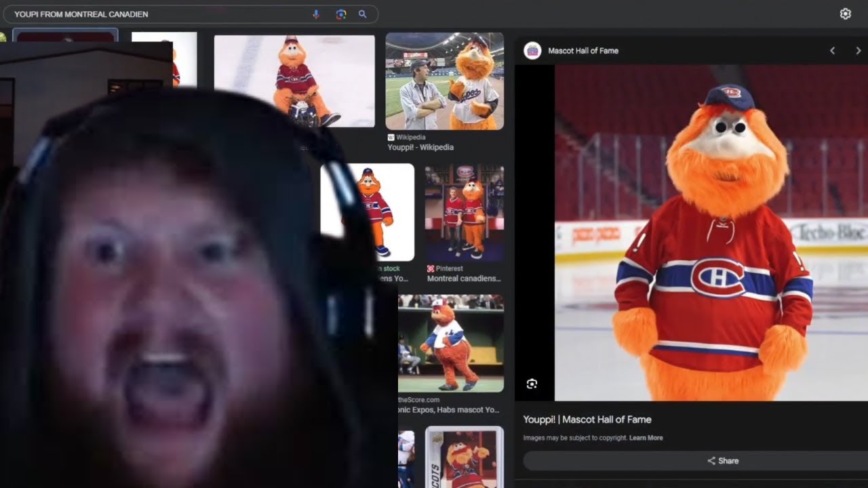Open the large Youppi preview image
868x488 pixels.
(x=711, y=232)
